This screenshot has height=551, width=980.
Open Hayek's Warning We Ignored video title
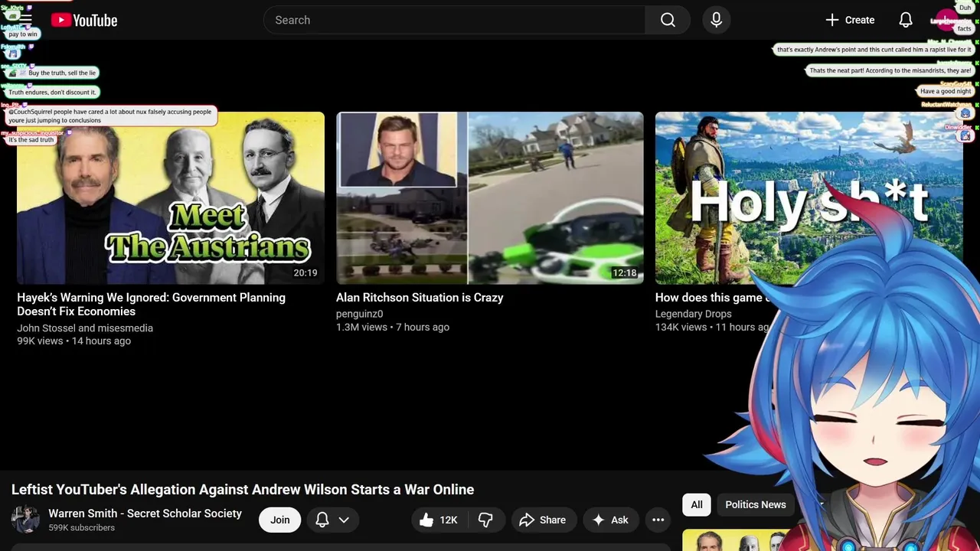(152, 305)
